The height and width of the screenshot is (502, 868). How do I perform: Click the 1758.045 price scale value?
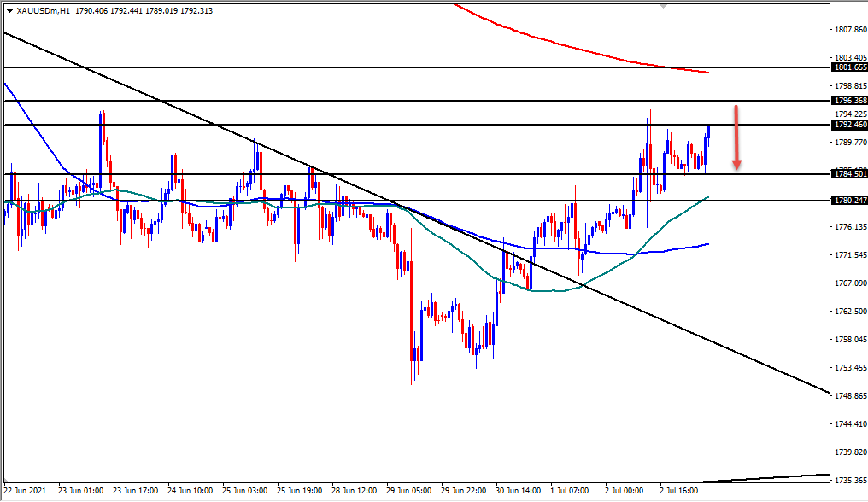click(x=851, y=339)
